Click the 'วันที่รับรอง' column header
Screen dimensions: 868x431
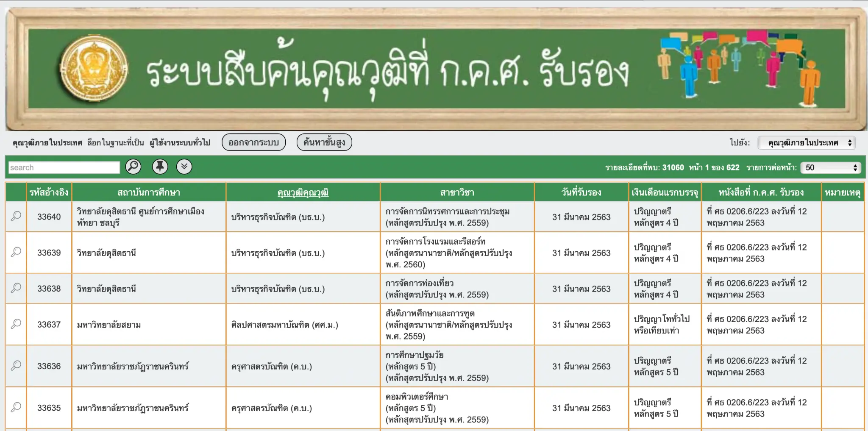[581, 192]
